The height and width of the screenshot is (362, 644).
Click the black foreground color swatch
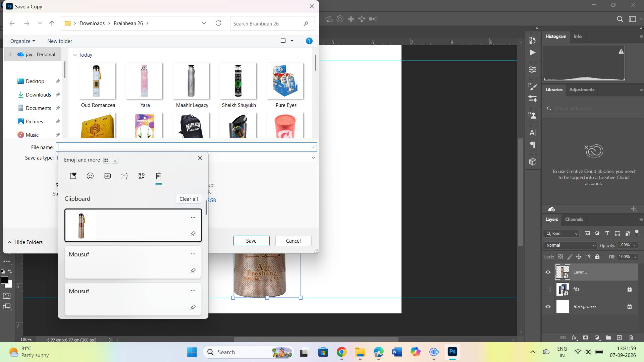pyautogui.click(x=4, y=280)
